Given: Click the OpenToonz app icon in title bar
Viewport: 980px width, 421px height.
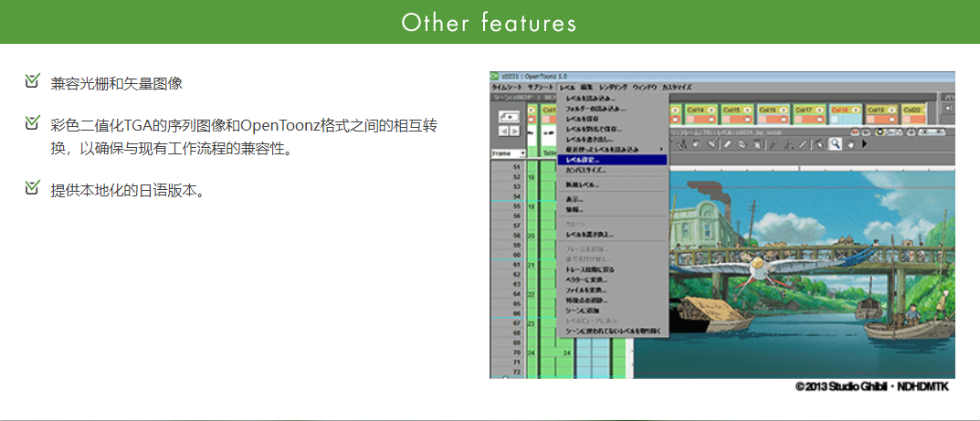Looking at the screenshot, I should [x=494, y=76].
